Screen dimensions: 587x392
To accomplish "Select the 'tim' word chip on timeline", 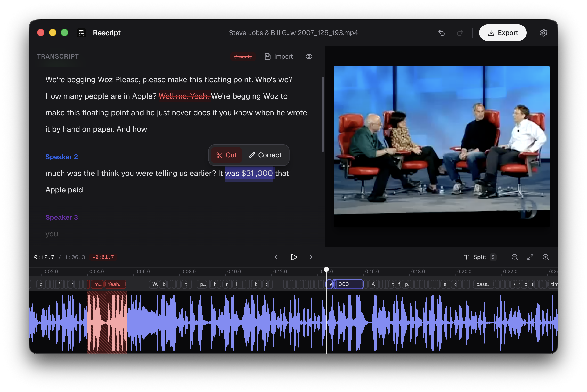I will tap(553, 284).
